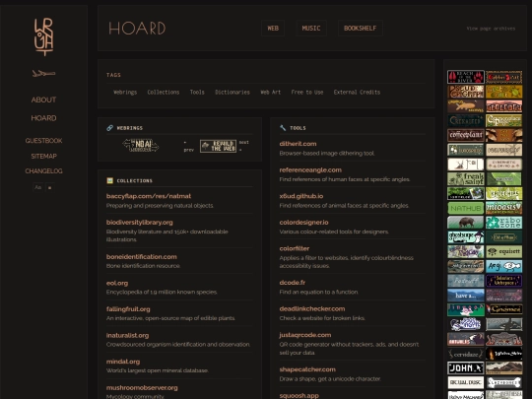Switch to the WEB tab
The image size is (532, 399).
273,29
